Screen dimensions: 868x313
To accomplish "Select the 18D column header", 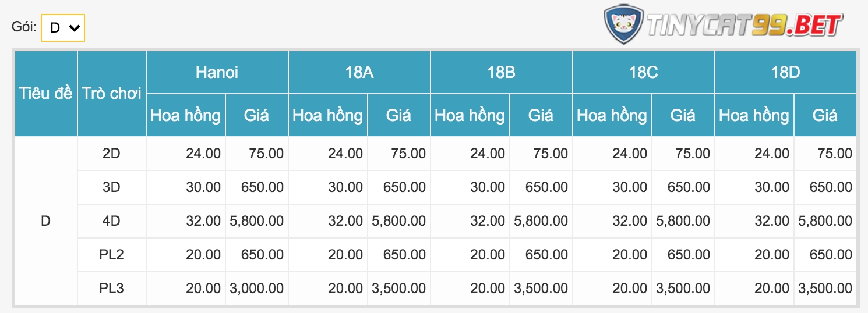I will click(785, 72).
